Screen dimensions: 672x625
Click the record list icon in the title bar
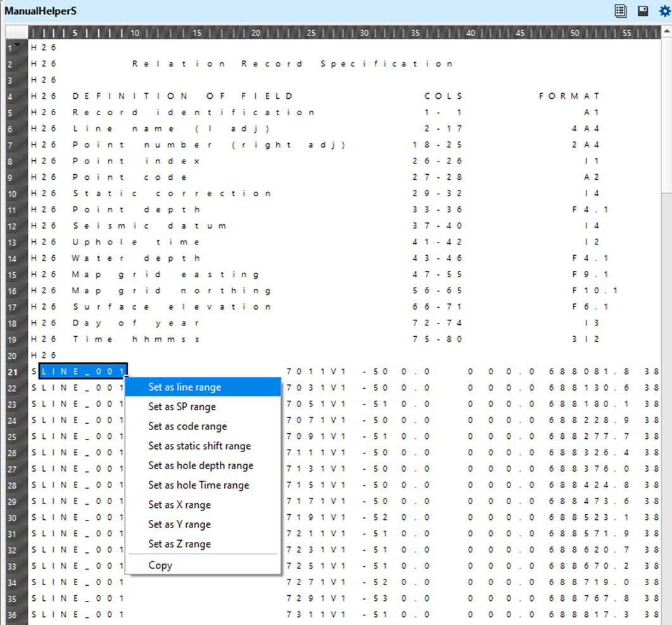[619, 11]
